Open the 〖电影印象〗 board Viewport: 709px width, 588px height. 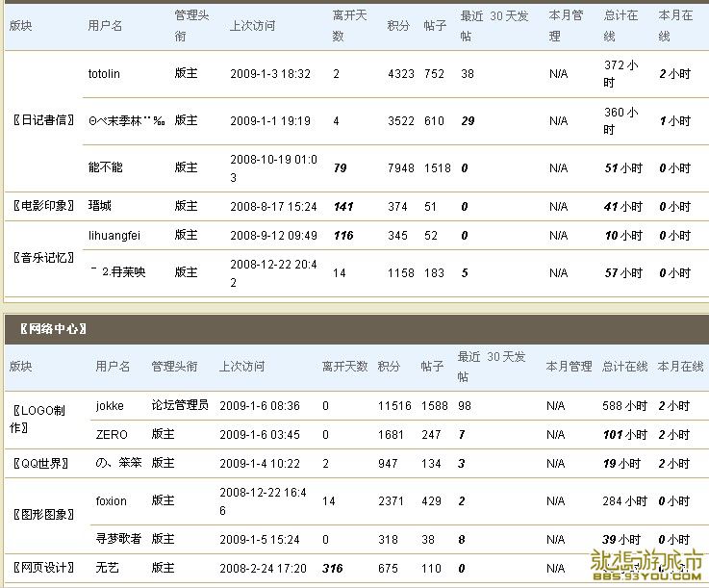pyautogui.click(x=42, y=206)
